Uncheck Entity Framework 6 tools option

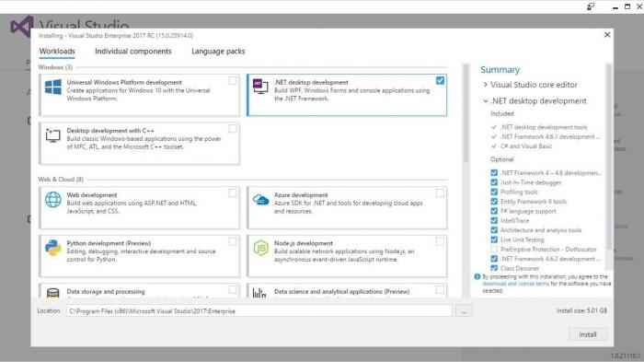pos(494,201)
